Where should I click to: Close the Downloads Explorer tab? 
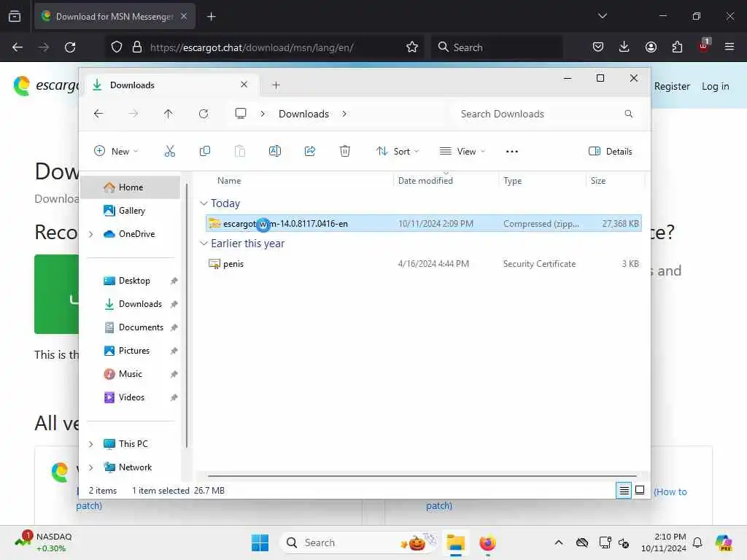click(244, 85)
